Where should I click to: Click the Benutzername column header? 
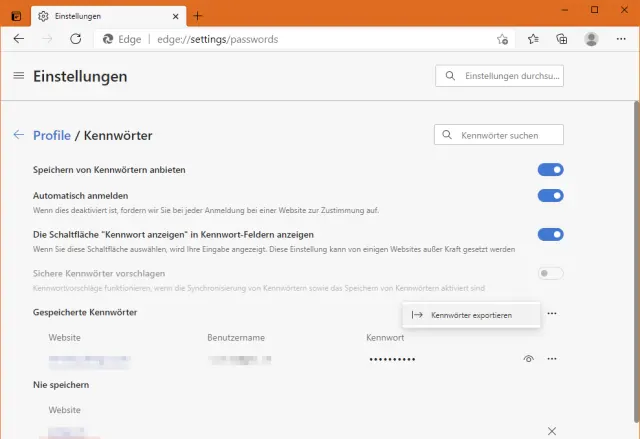tap(236, 338)
